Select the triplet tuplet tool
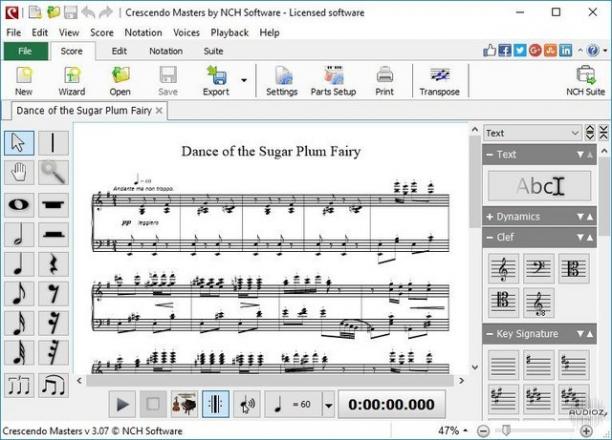612x440 pixels. tap(19, 385)
